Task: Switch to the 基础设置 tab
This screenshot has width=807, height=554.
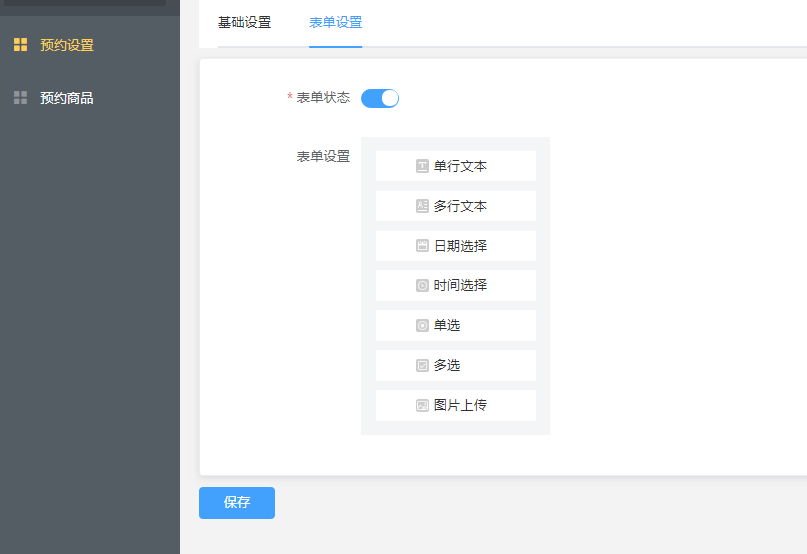Action: coord(244,23)
